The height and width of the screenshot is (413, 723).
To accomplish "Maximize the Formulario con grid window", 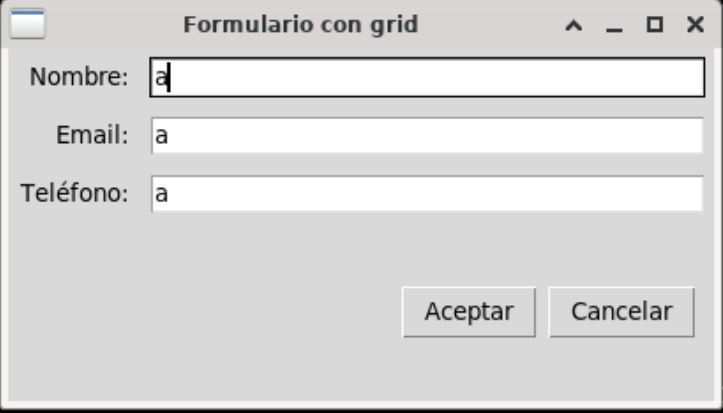I will (655, 26).
